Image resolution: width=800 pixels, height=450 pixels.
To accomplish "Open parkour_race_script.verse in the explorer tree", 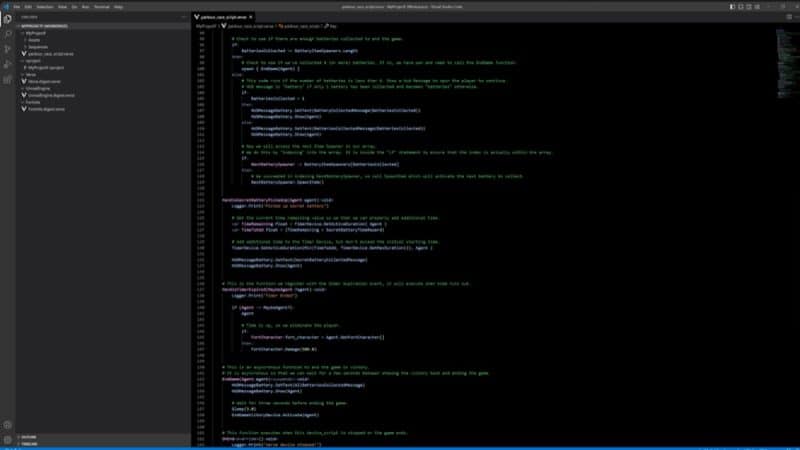I will coord(103,54).
